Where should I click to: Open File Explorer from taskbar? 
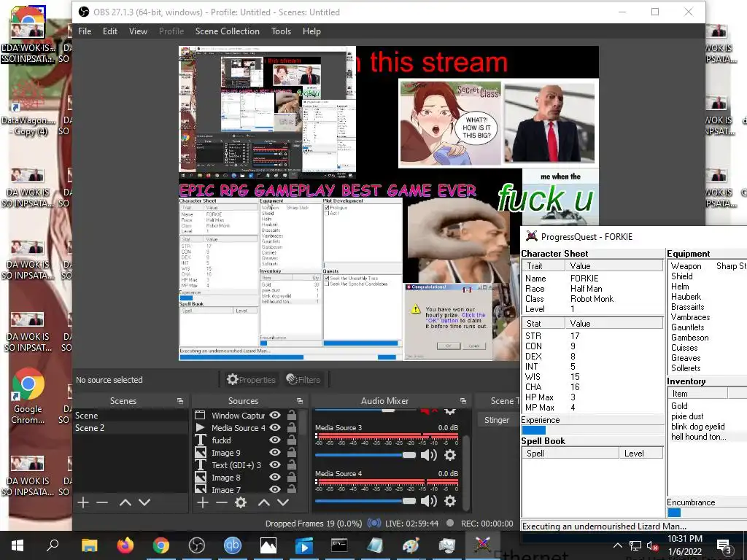point(89,545)
